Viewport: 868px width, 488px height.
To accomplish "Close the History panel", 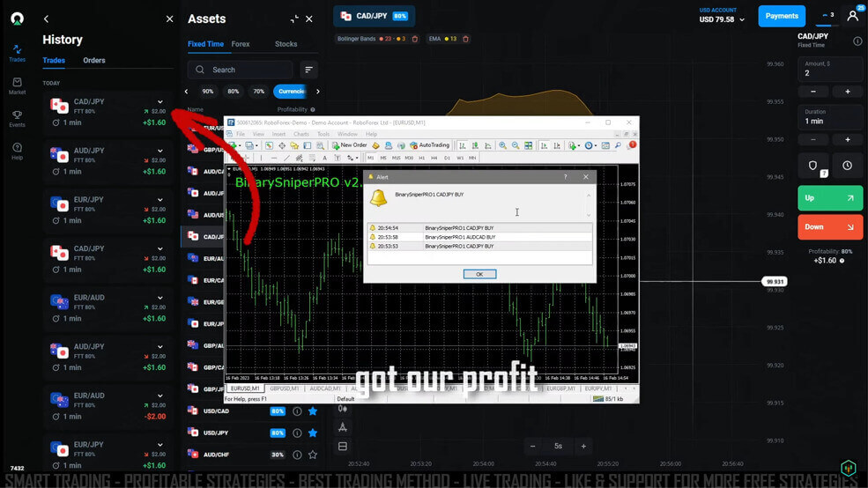I will (169, 18).
